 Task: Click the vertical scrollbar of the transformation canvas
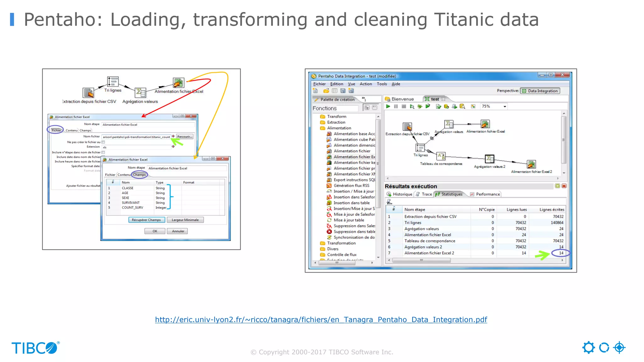564,140
